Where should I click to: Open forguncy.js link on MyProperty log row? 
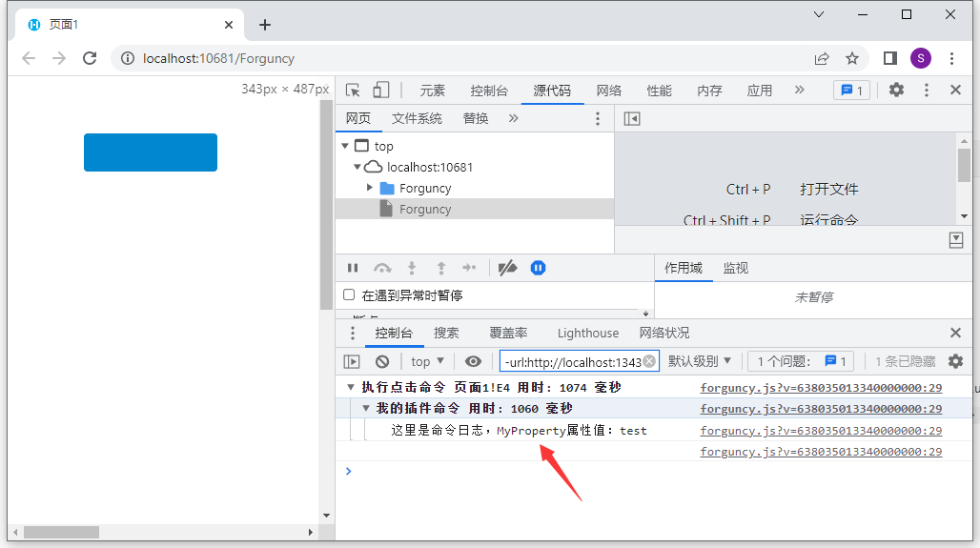click(x=821, y=431)
